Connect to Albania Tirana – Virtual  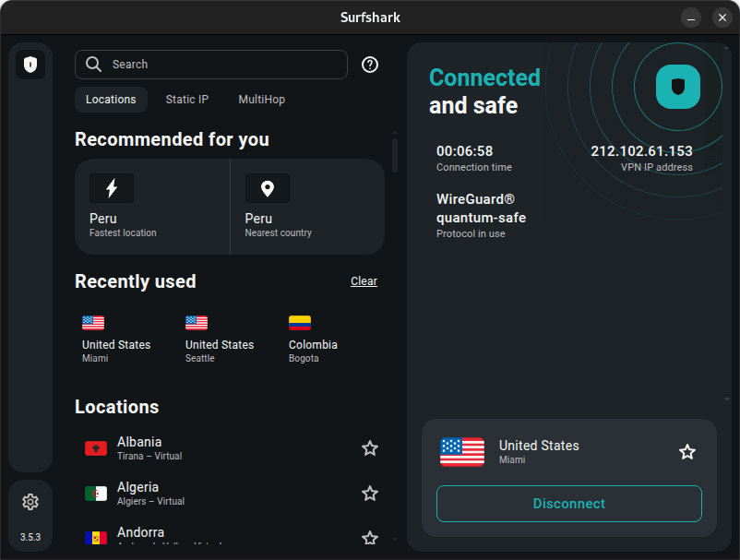231,448
